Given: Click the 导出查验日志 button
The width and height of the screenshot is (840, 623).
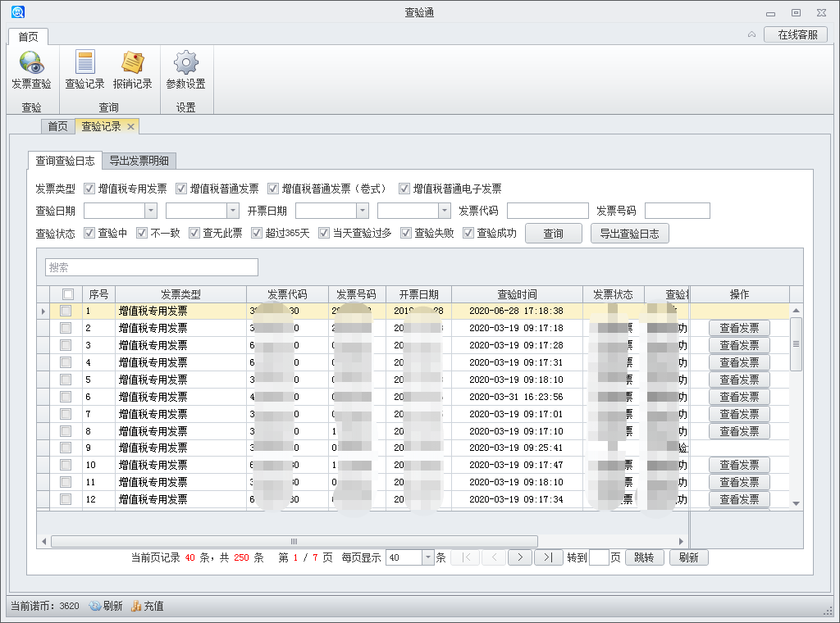Looking at the screenshot, I should pos(629,234).
